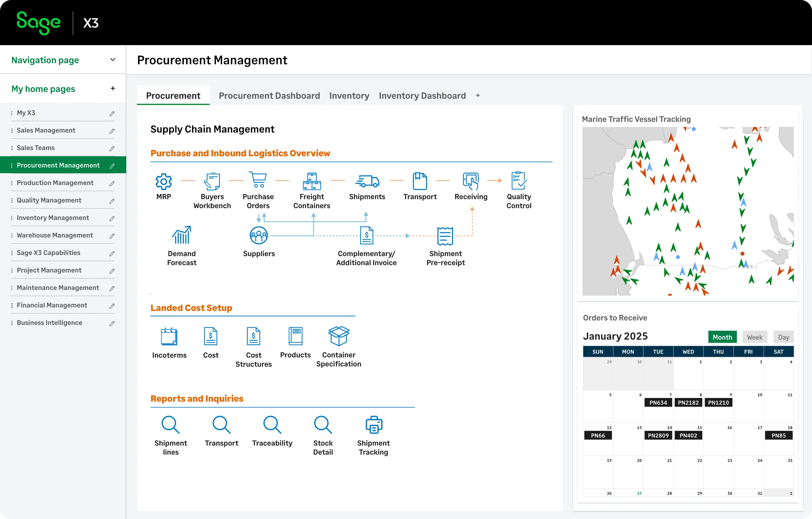Click the Shipment Tracking printer icon
This screenshot has width=812, height=519.
[x=374, y=425]
